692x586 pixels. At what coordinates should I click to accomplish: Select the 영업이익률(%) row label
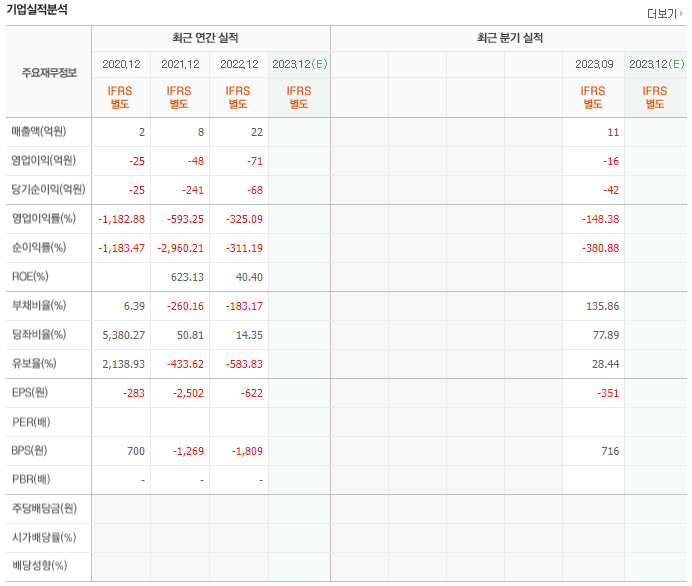point(44,218)
